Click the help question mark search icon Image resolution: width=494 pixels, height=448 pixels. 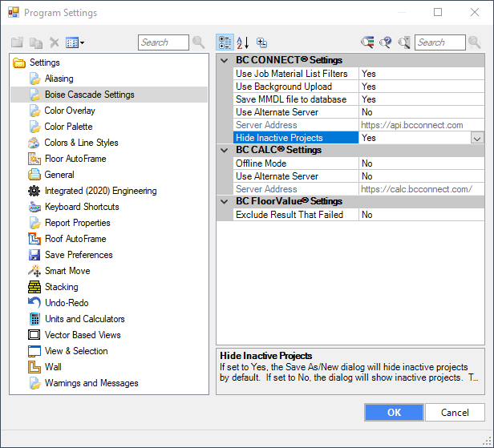click(x=386, y=42)
